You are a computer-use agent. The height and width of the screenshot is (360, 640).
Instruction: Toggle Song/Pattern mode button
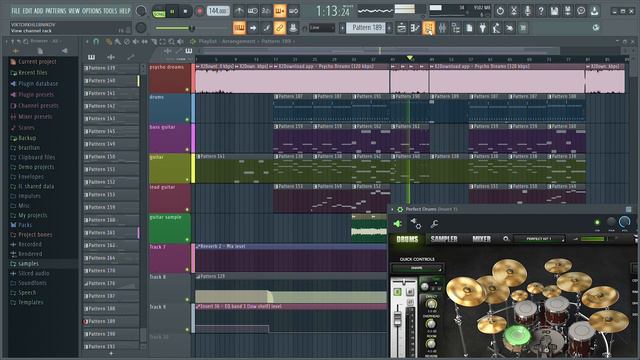[x=158, y=12]
